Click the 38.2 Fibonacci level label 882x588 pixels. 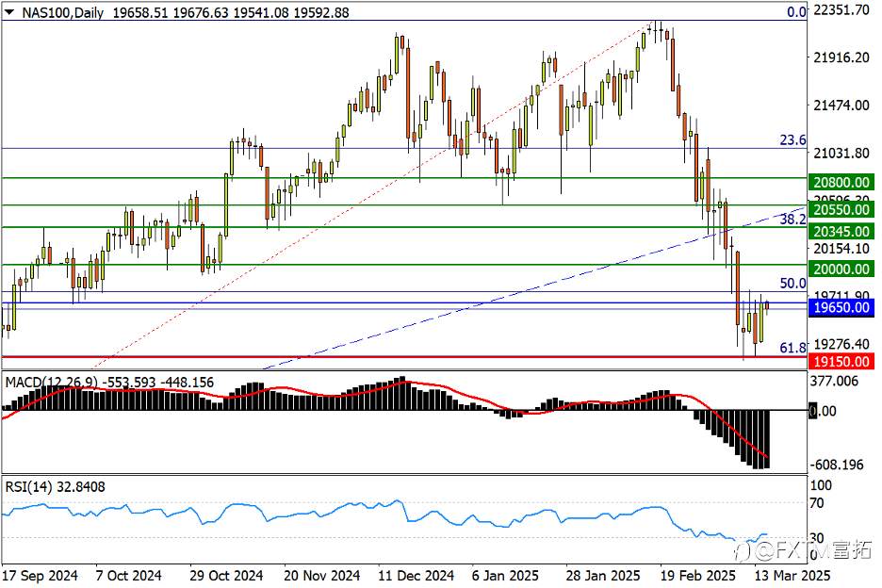[792, 220]
